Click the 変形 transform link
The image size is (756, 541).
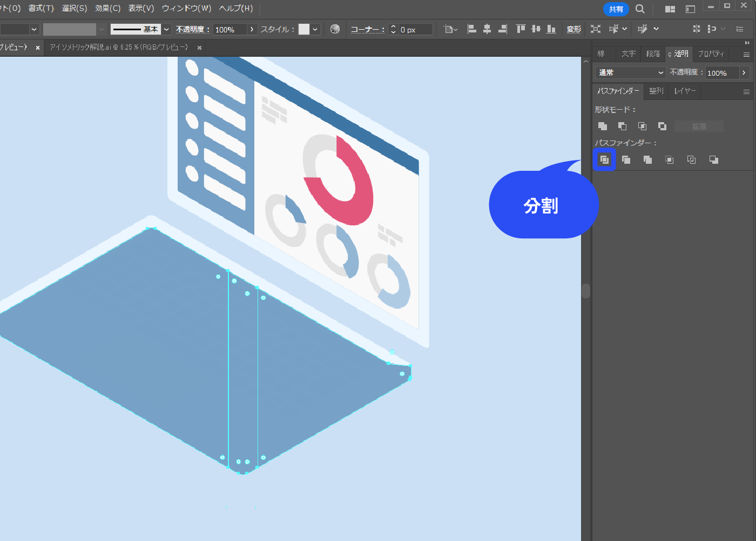pos(573,29)
